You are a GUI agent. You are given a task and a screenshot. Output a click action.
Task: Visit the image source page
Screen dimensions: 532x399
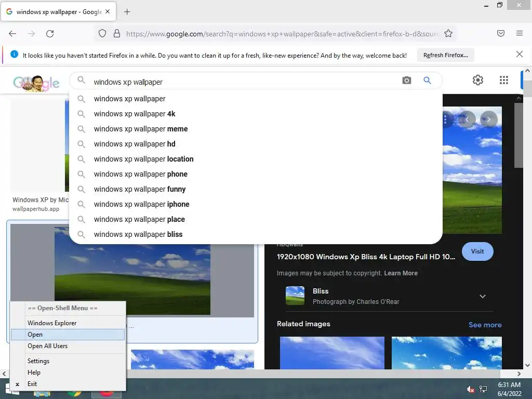[477, 251]
